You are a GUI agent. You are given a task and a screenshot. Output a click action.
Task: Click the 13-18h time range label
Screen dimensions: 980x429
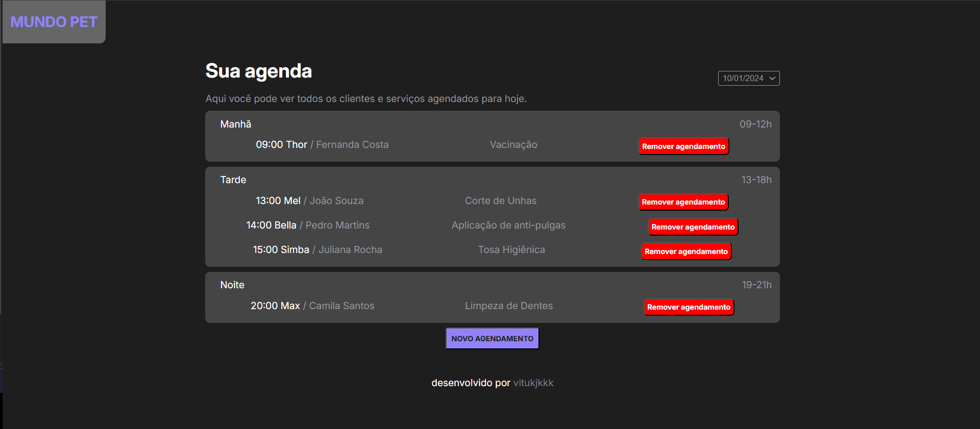[x=756, y=180]
